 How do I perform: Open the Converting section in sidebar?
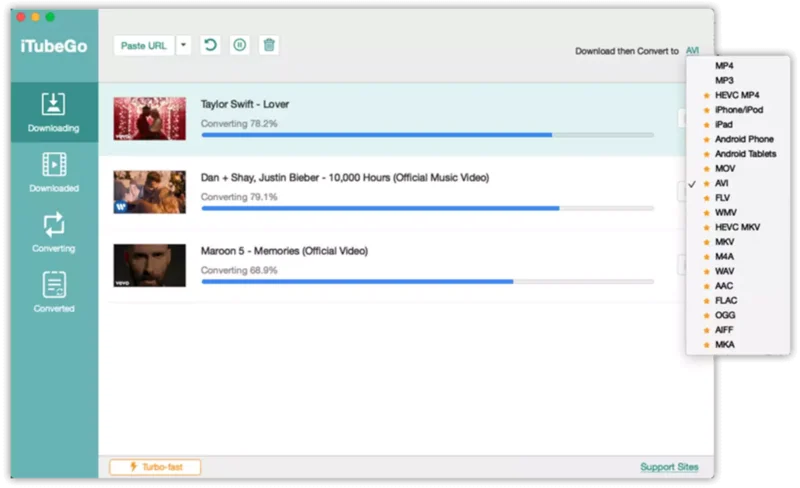[54, 233]
